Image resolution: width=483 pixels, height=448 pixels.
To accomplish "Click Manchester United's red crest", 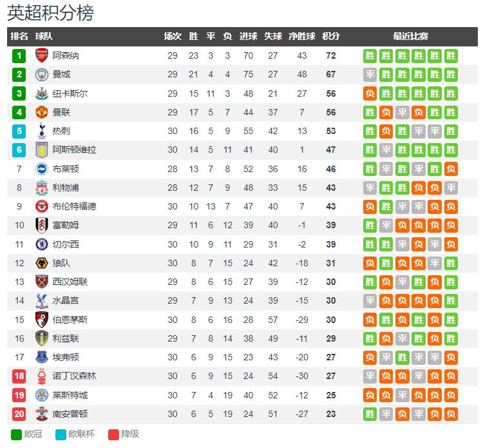I will [42, 112].
